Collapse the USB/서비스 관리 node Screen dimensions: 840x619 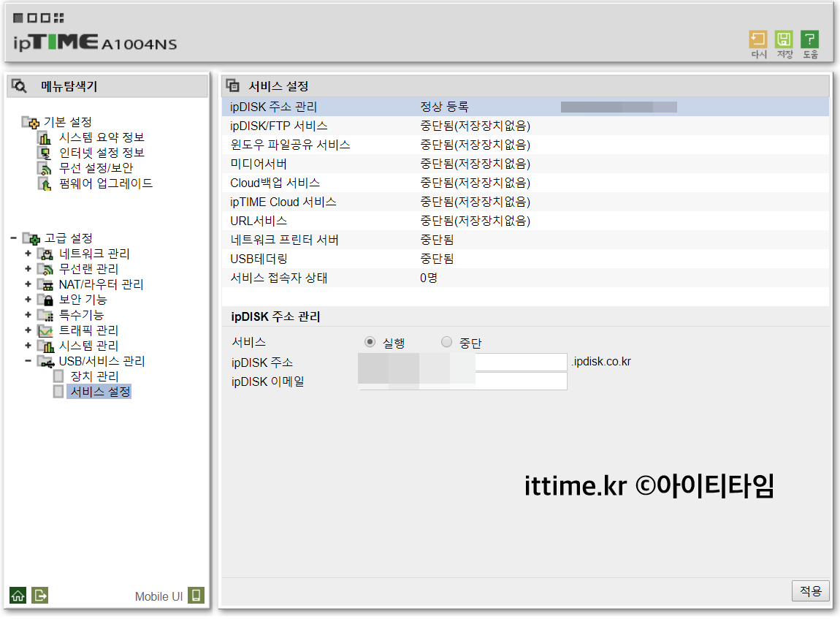point(28,361)
